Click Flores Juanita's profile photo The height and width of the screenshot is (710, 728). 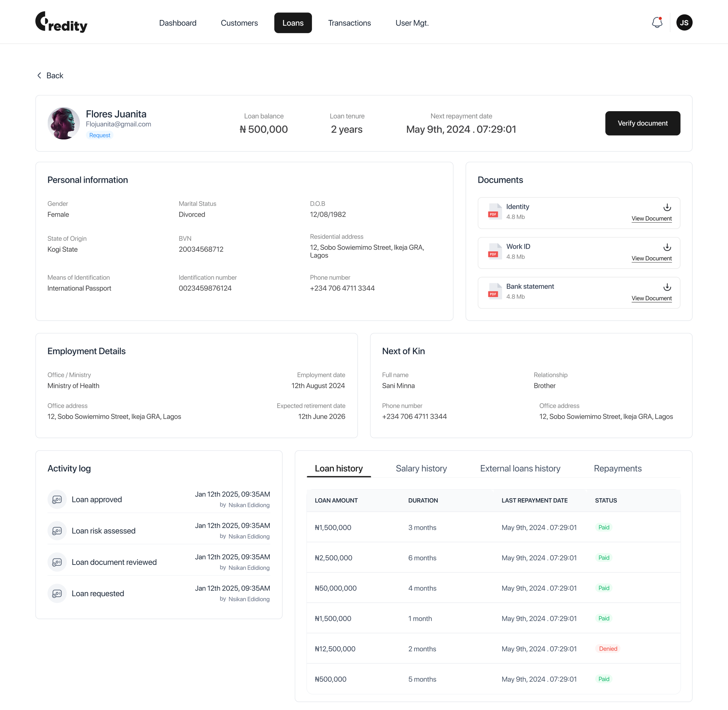tap(63, 123)
